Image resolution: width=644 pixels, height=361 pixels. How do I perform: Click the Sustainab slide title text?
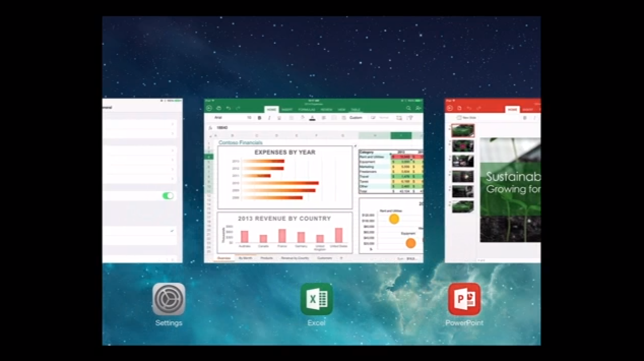[x=513, y=177]
